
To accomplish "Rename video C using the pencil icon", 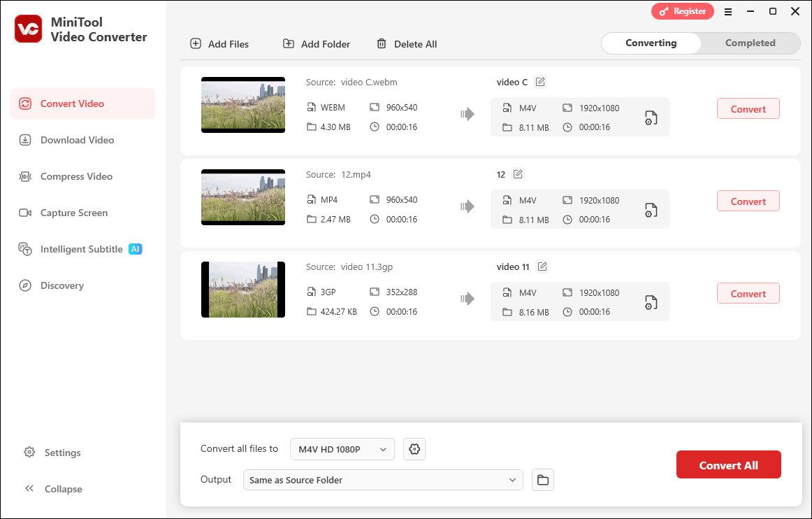I will (539, 82).
